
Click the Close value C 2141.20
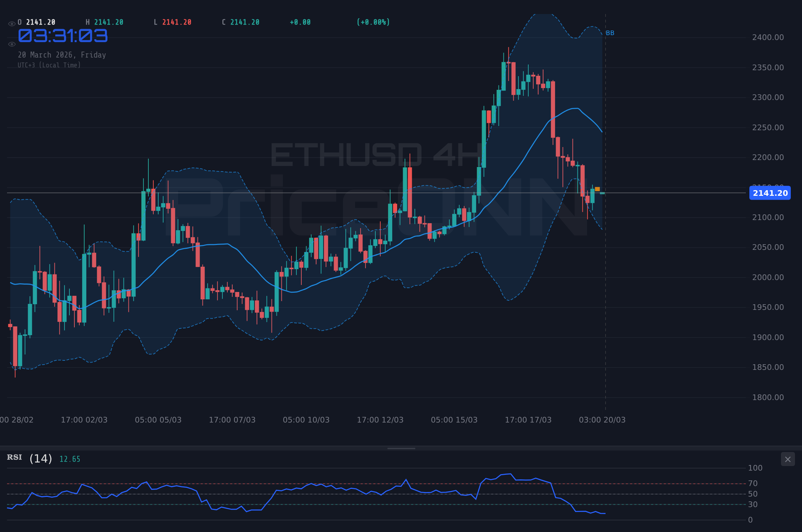(240, 22)
